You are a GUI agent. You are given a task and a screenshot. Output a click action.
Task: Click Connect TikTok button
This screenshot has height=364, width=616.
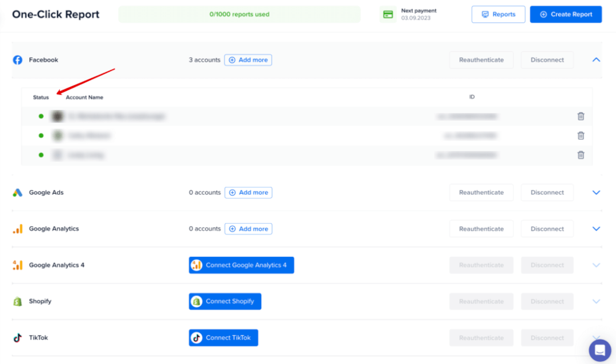pyautogui.click(x=224, y=338)
